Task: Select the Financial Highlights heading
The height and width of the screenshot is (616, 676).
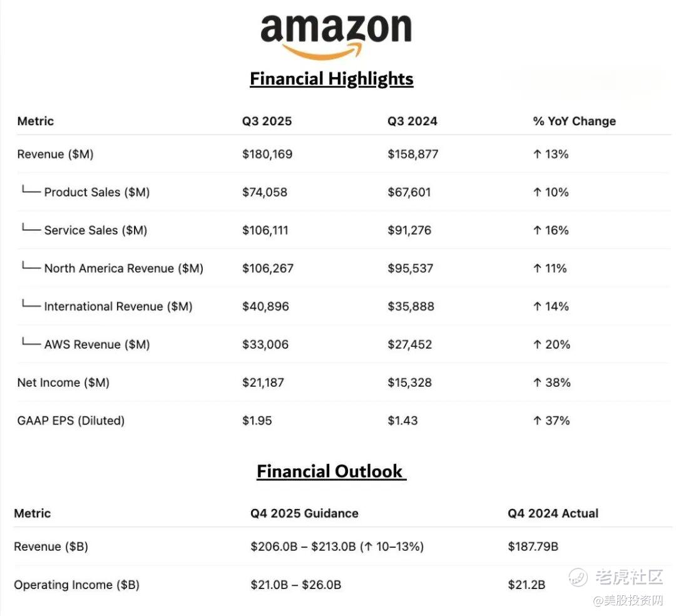Action: coord(332,79)
